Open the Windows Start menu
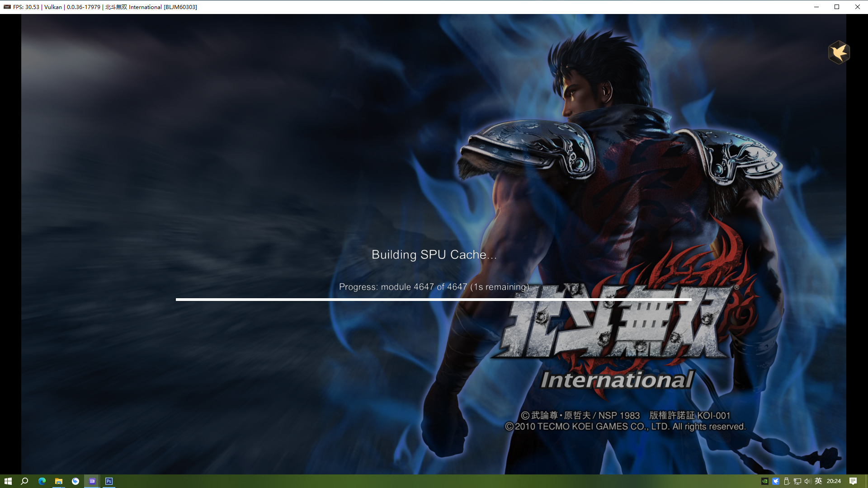The height and width of the screenshot is (488, 868). click(8, 481)
